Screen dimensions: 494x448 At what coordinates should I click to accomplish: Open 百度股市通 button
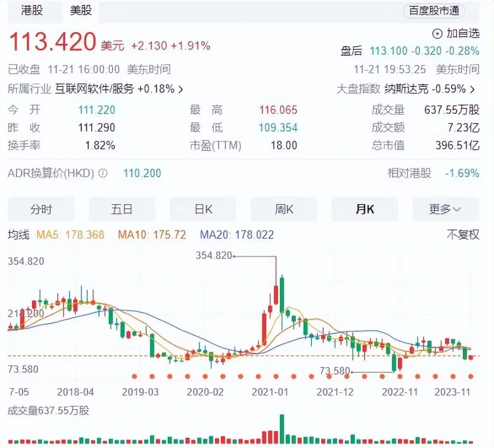pyautogui.click(x=434, y=11)
